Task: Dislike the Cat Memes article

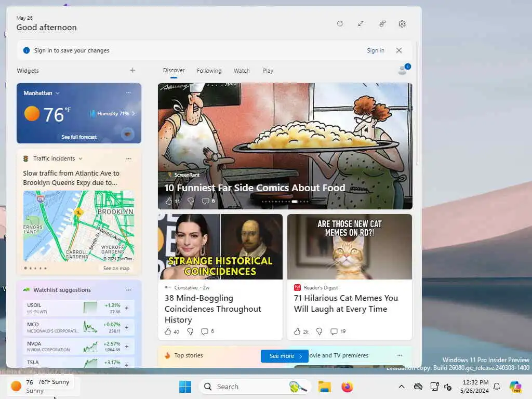Action: click(x=319, y=331)
